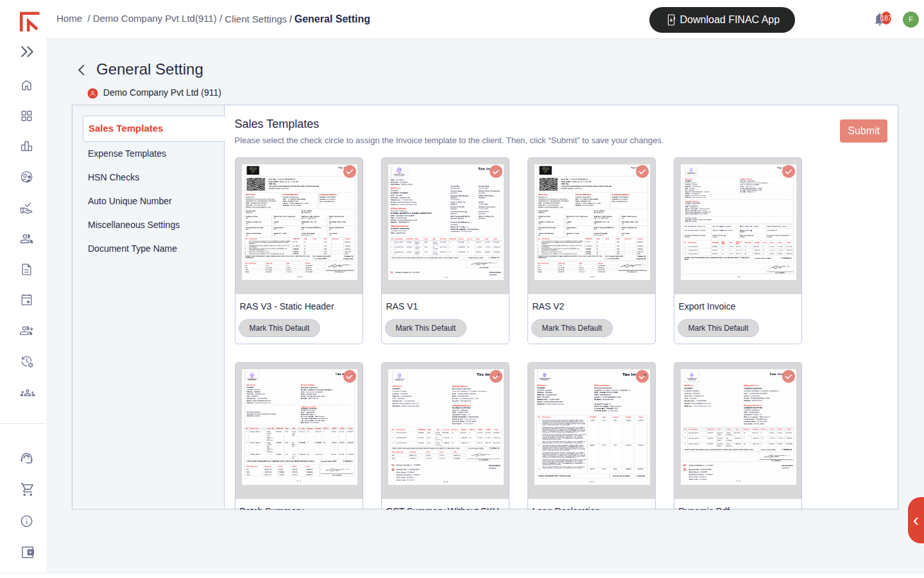This screenshot has height=578, width=924.
Task: Toggle check circle on Dynamic Pdf template
Action: (789, 376)
